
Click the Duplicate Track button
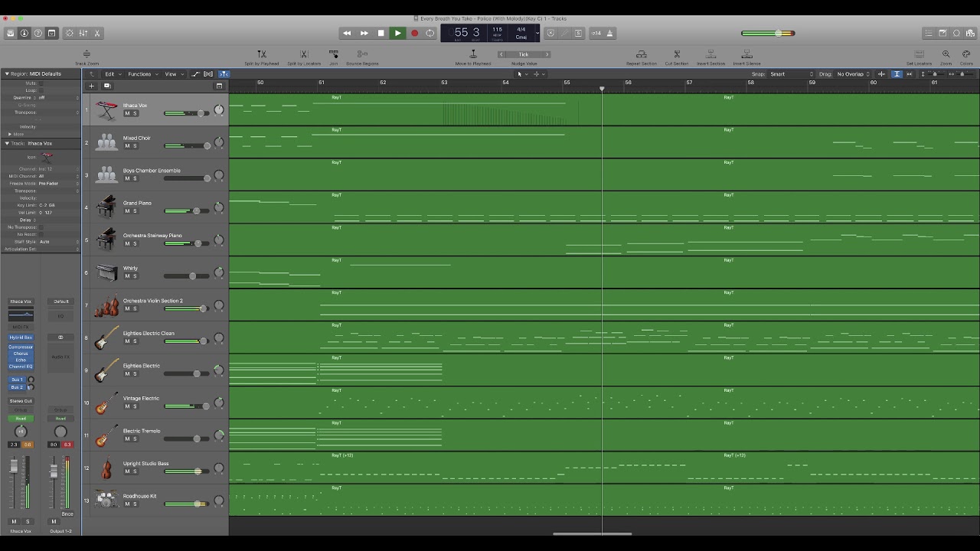(x=106, y=86)
